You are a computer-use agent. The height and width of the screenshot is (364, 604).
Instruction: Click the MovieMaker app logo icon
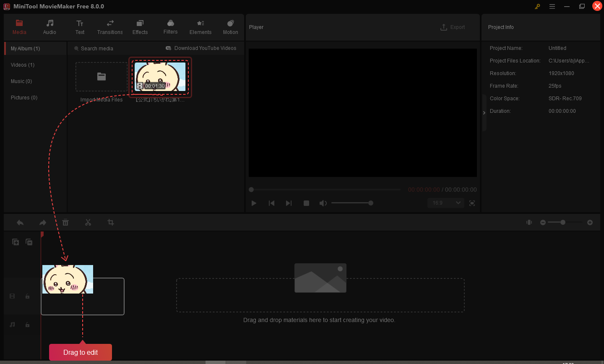[x=7, y=6]
